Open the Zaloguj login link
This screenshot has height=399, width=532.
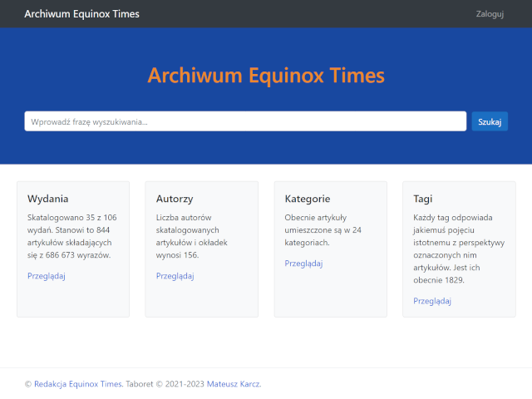(x=490, y=14)
